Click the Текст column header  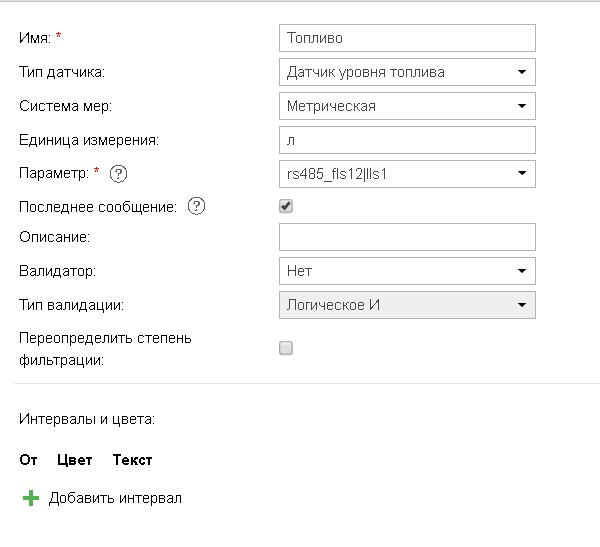click(x=132, y=460)
